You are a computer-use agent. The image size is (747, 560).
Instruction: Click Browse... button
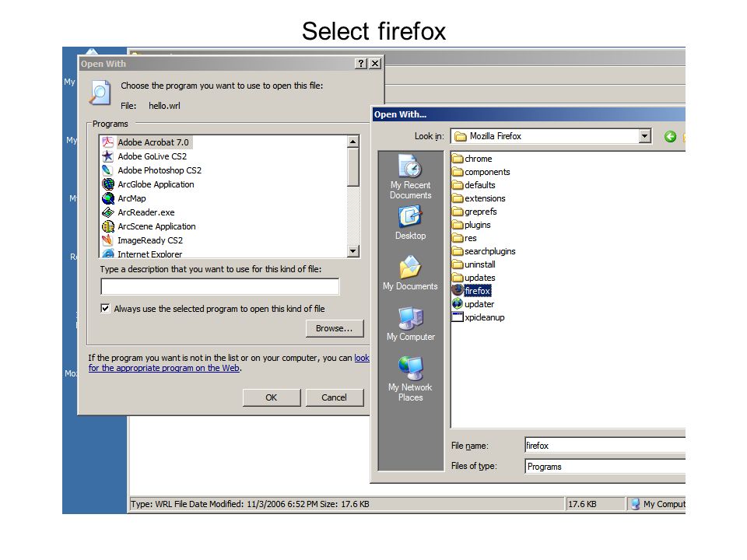pos(335,328)
